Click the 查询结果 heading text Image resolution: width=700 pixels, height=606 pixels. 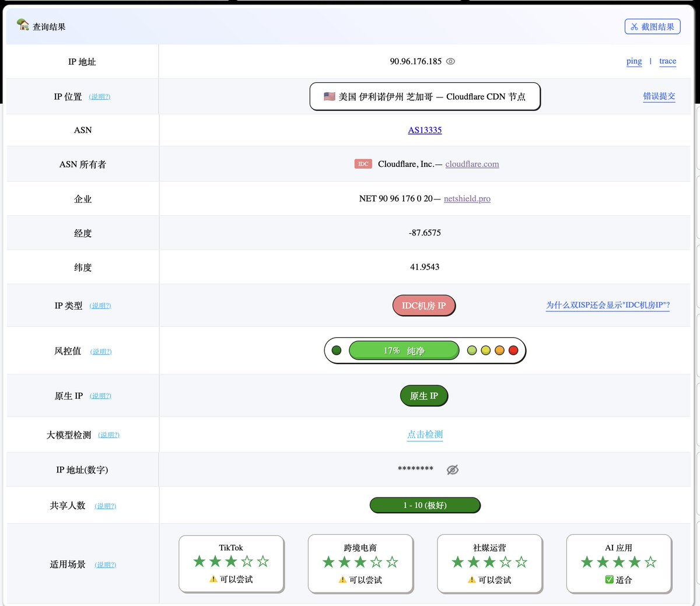(x=49, y=27)
